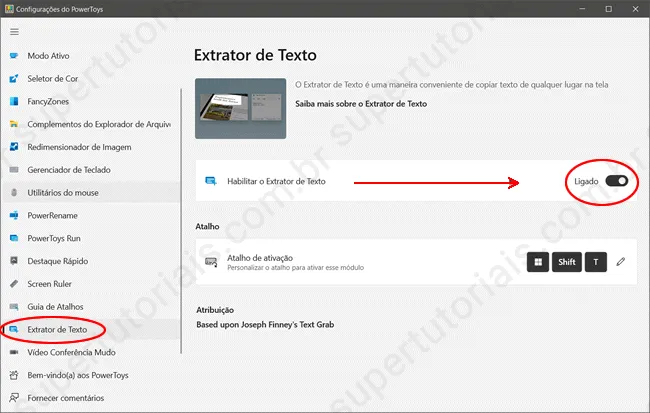Open Modo Ativo settings page
This screenshot has width=650, height=413.
[48, 56]
